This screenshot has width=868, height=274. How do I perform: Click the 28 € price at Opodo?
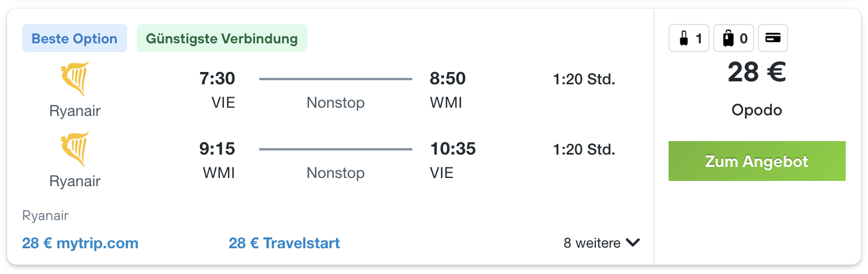[x=757, y=73]
